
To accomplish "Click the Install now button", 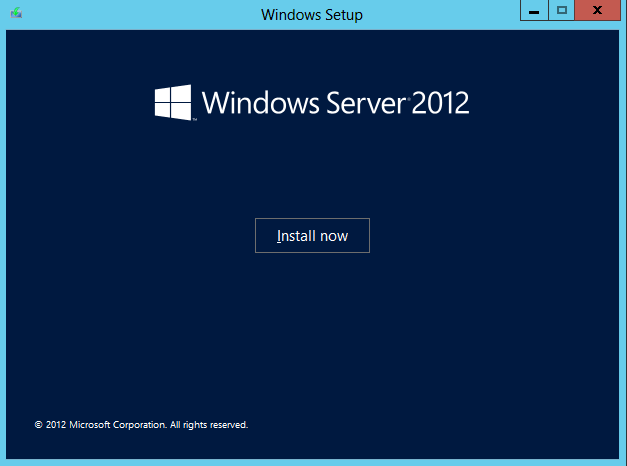I will [312, 236].
